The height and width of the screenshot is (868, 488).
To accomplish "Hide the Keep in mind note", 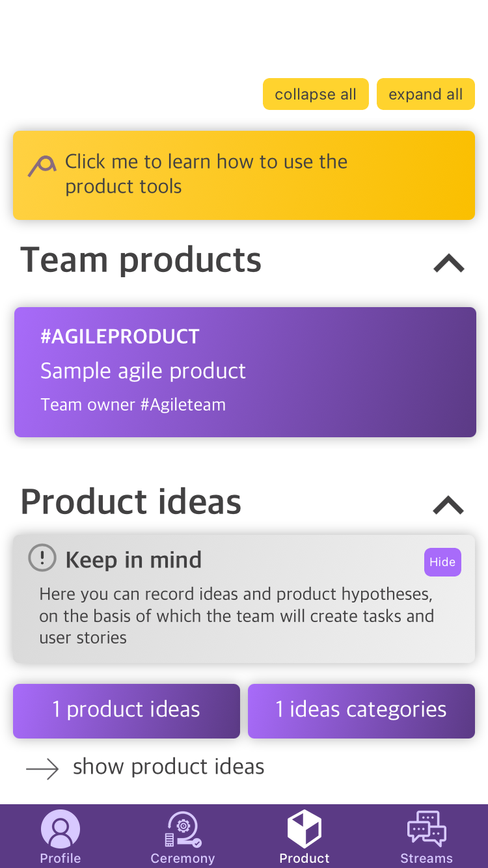I will point(442,562).
